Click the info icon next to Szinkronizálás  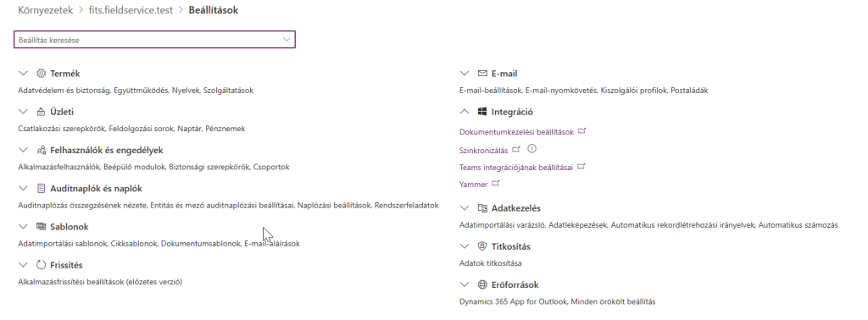[532, 149]
